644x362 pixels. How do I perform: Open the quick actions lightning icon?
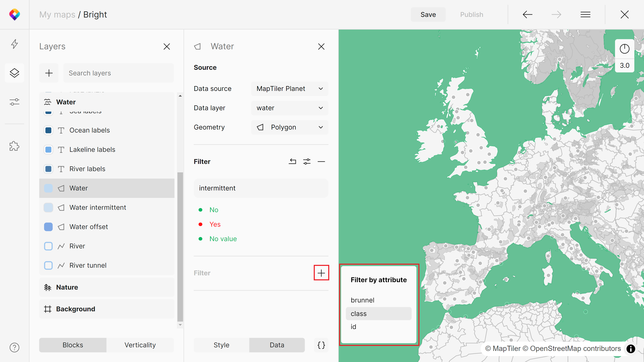click(14, 44)
